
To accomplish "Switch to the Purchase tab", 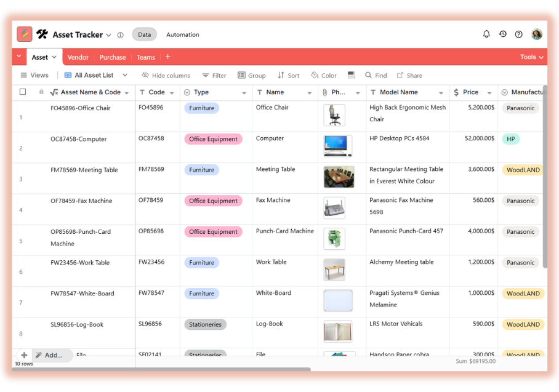I will [x=113, y=57].
